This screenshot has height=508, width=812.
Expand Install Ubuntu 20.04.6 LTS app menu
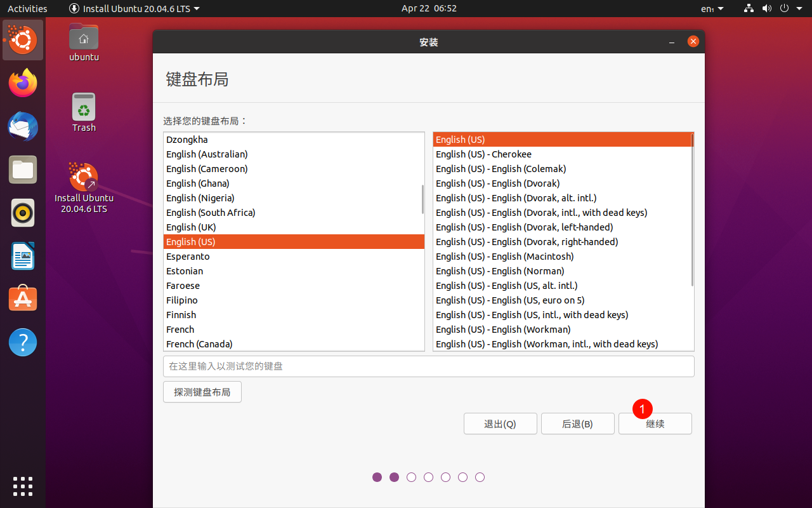(134, 8)
